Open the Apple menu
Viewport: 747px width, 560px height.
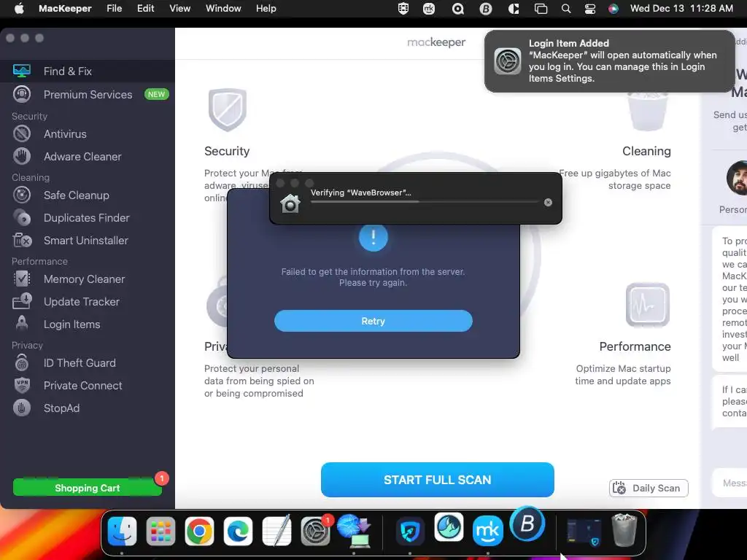19,9
